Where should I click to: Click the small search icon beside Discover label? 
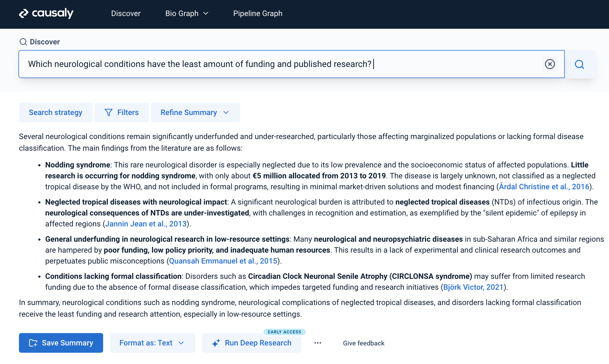(23, 42)
